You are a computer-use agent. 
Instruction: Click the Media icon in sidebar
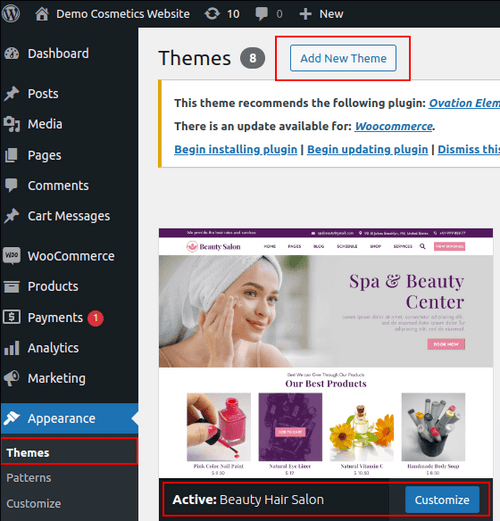click(12, 124)
